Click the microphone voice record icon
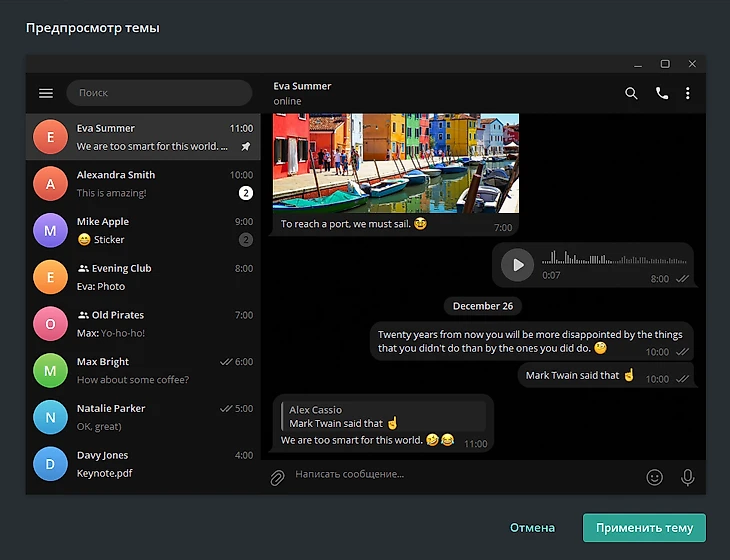This screenshot has width=730, height=560. point(688,478)
